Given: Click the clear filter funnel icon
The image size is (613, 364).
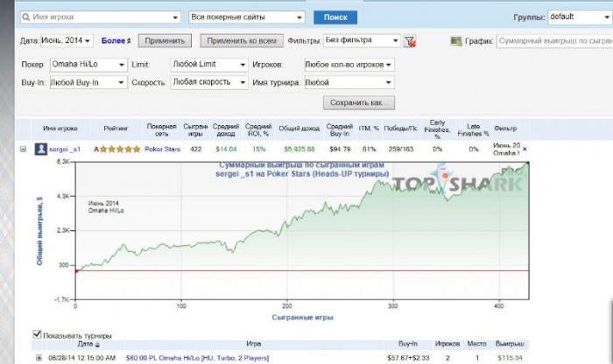Looking at the screenshot, I should click(x=410, y=41).
